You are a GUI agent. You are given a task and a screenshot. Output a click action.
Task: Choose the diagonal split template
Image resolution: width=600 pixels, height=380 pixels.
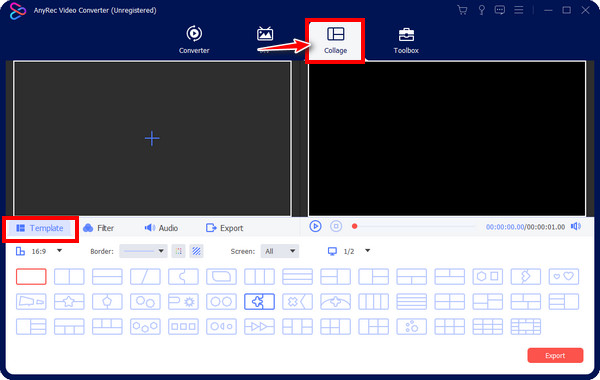pyautogui.click(x=145, y=276)
